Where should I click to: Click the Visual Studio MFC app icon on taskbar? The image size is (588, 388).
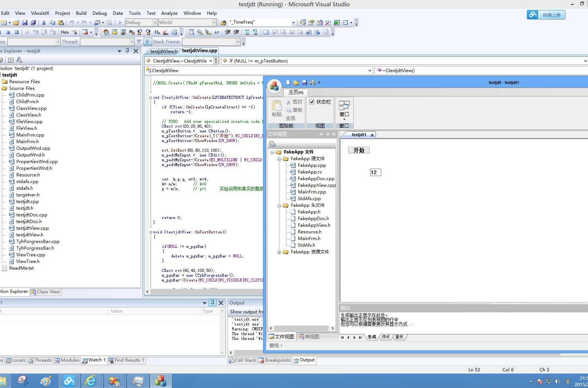click(x=161, y=381)
